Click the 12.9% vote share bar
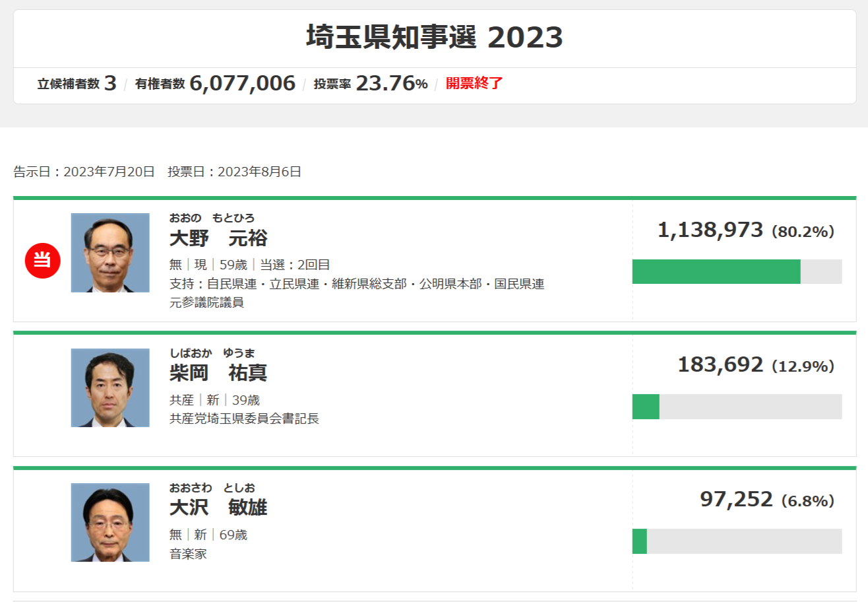 [737, 407]
